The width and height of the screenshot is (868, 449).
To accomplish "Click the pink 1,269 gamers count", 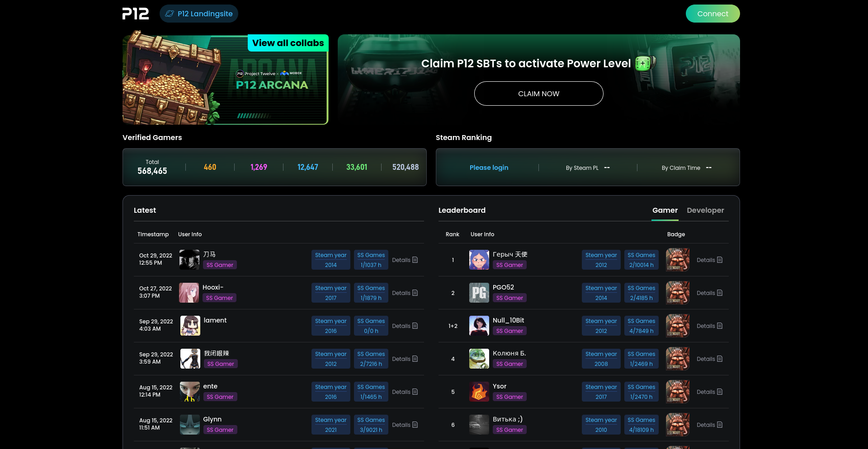I will pyautogui.click(x=259, y=167).
